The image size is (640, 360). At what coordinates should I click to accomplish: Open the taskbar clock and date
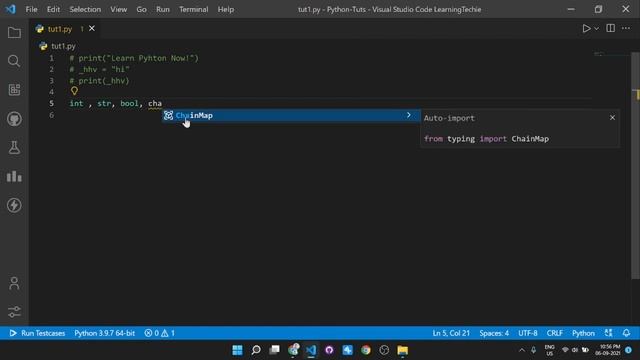point(608,350)
